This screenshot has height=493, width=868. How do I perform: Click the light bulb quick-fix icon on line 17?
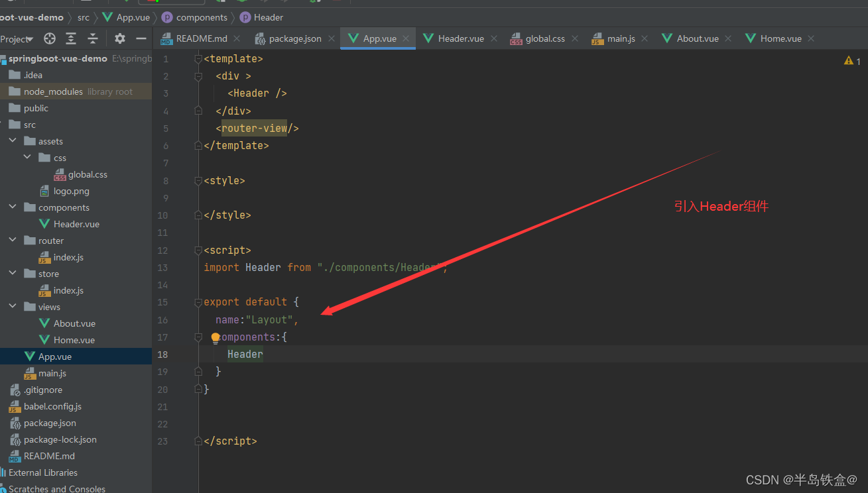coord(216,338)
